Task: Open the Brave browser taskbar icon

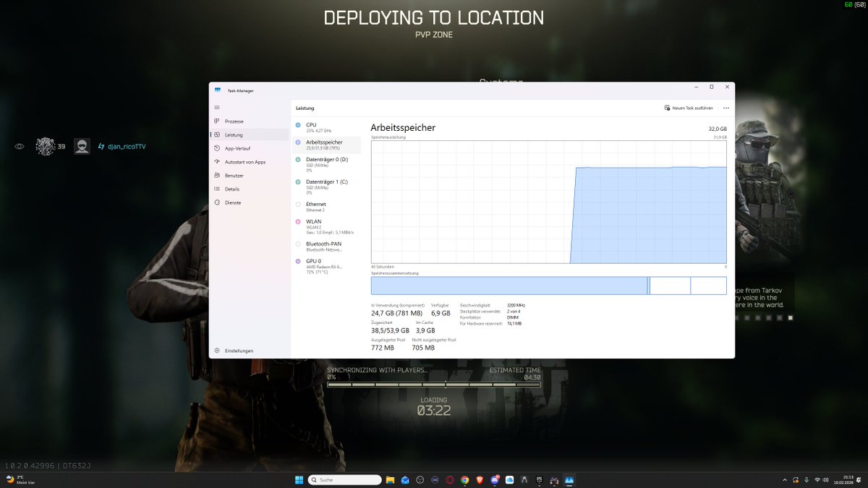Action: pyautogui.click(x=480, y=480)
